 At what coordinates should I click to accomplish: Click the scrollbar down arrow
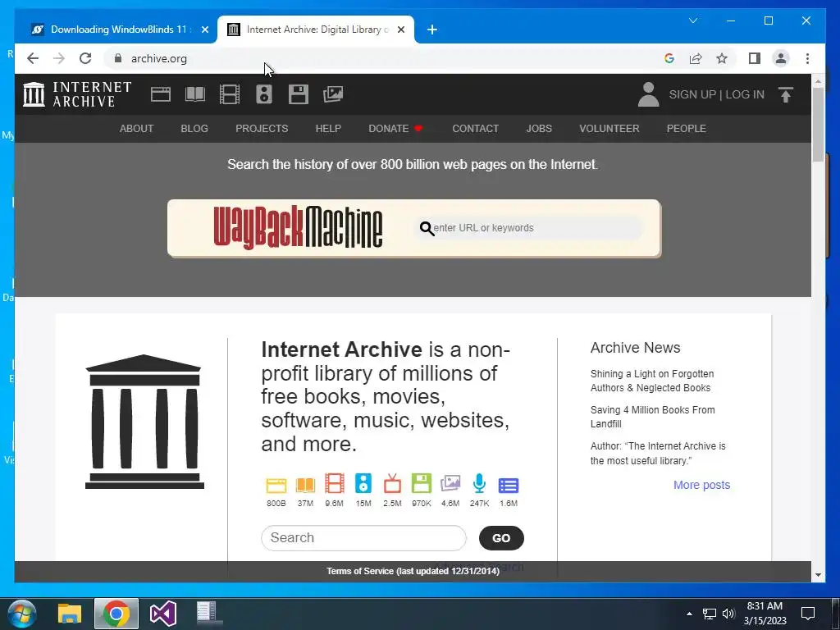click(818, 575)
